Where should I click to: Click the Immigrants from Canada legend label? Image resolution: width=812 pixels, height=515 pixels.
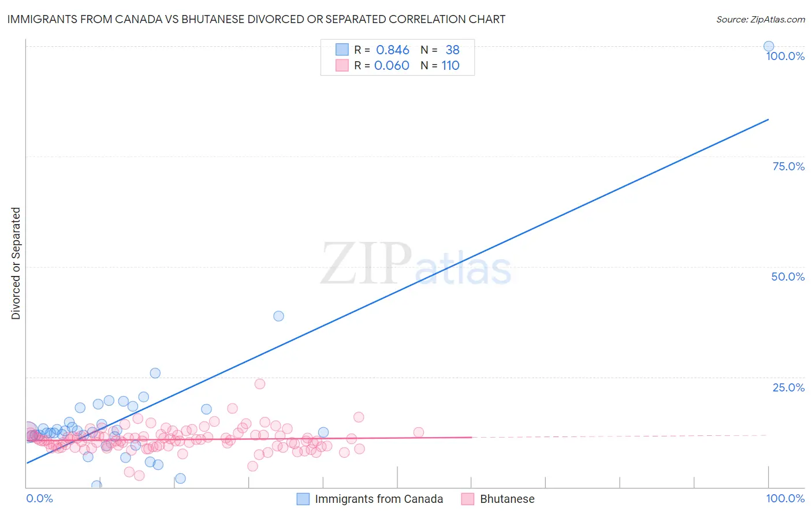[379, 499]
